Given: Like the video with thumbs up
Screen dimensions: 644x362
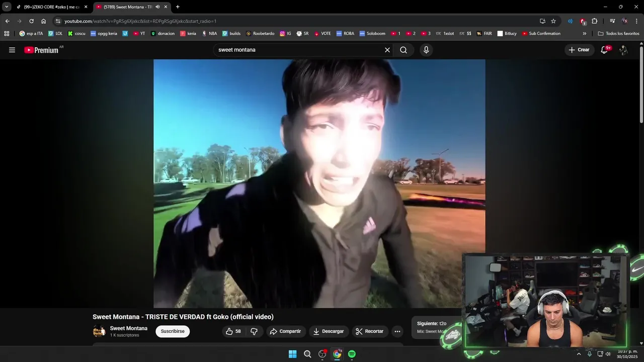Looking at the screenshot, I should tap(233, 331).
